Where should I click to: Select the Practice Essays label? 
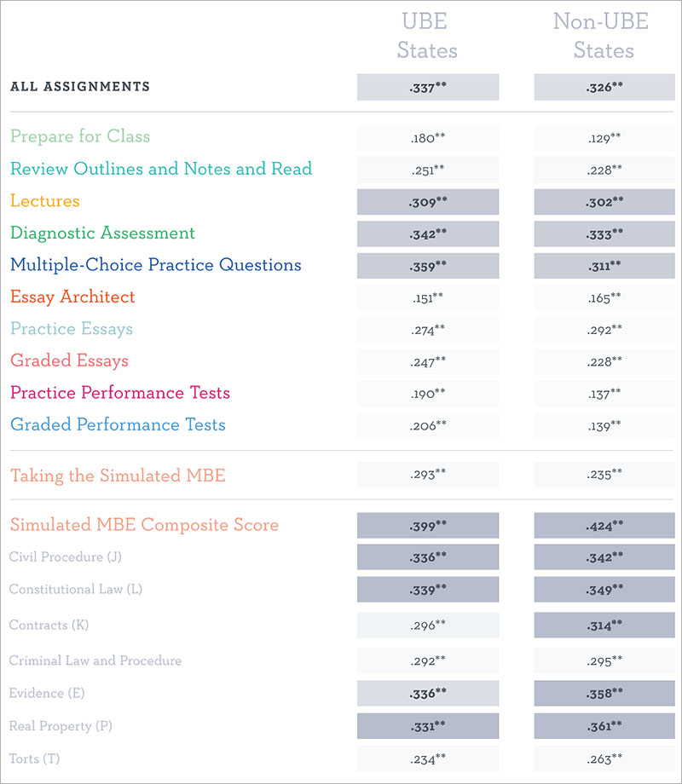pyautogui.click(x=72, y=329)
